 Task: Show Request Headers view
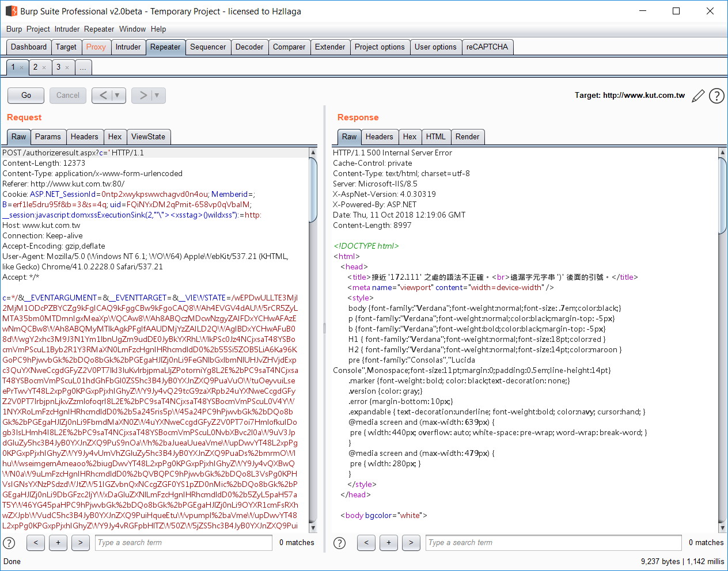tap(85, 137)
